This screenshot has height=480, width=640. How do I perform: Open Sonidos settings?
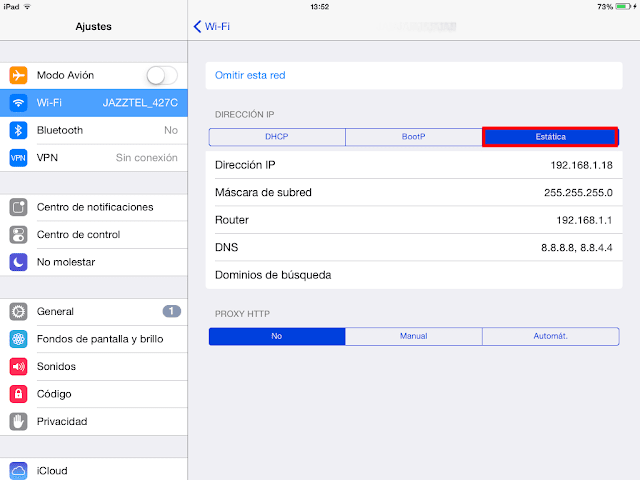pyautogui.click(x=94, y=367)
